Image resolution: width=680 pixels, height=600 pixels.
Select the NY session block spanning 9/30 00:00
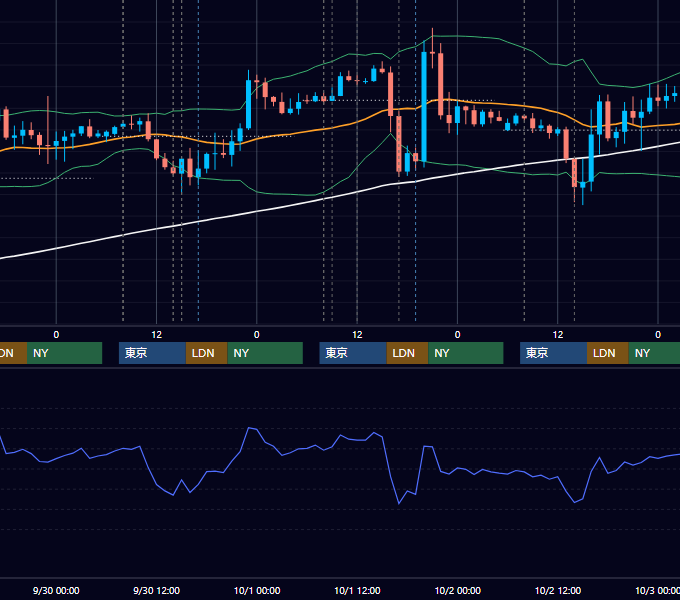pos(64,353)
